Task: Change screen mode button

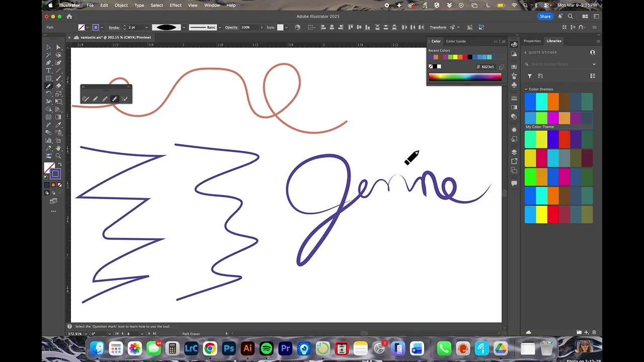Action: 53,201
